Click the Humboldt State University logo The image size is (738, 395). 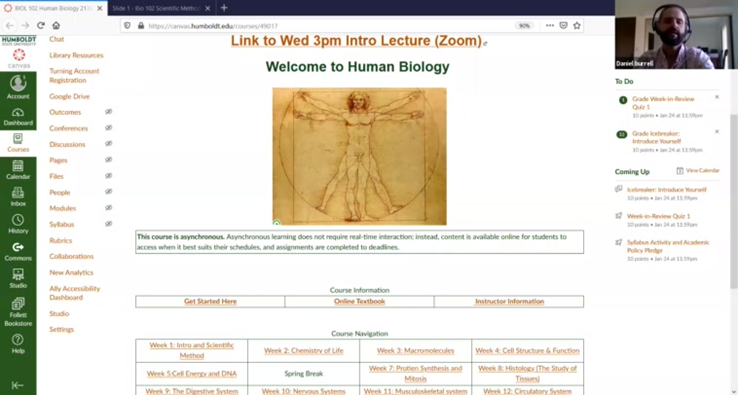(x=18, y=41)
